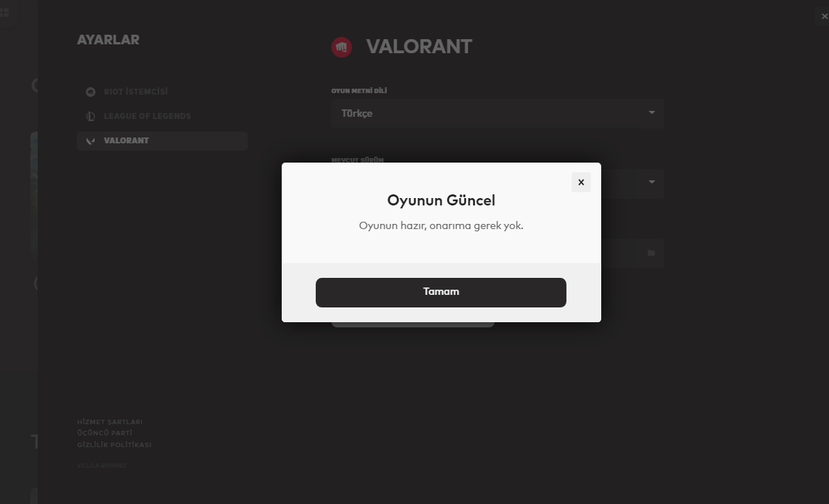Click the grid icon at top-left corner
This screenshot has width=829, height=504.
(x=4, y=12)
